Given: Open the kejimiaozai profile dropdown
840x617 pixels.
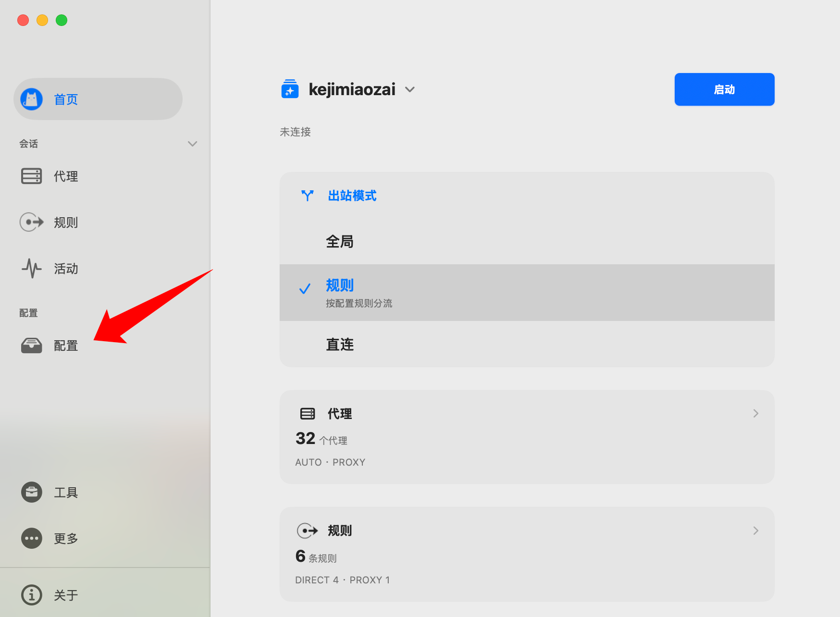Looking at the screenshot, I should [410, 89].
